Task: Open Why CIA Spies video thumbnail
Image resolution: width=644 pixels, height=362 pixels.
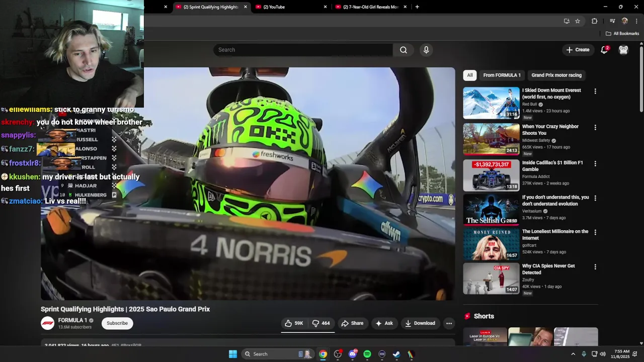Action: (x=491, y=279)
